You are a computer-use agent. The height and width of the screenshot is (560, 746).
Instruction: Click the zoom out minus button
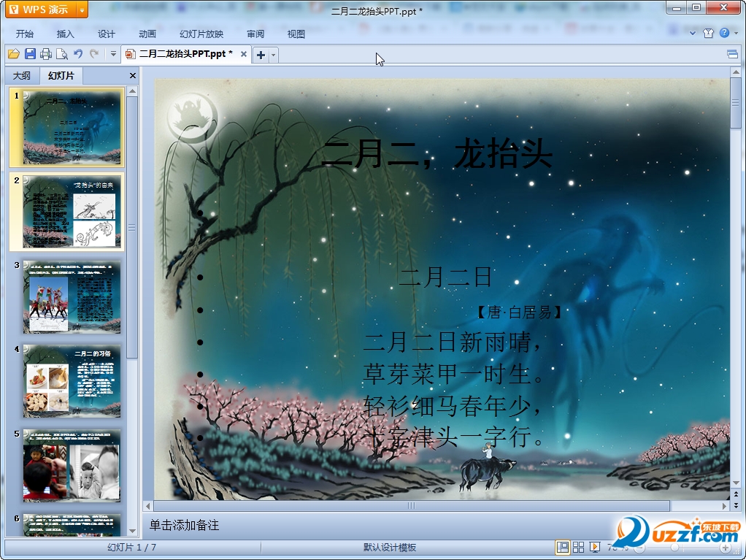[x=640, y=548]
